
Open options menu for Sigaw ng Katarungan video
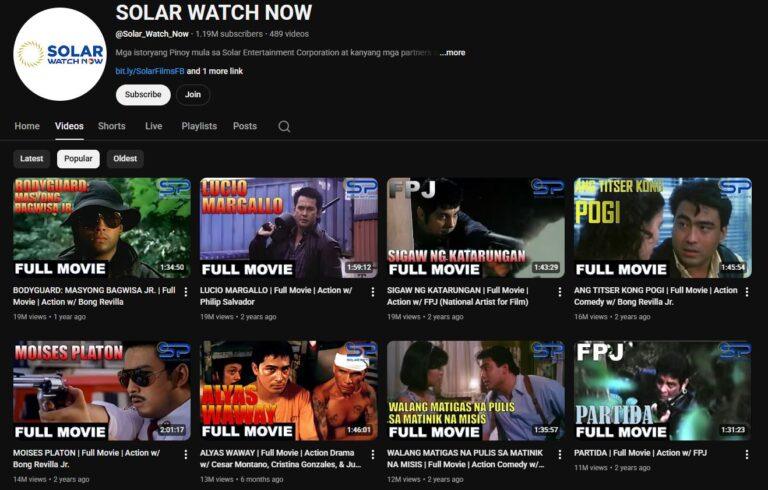click(560, 292)
